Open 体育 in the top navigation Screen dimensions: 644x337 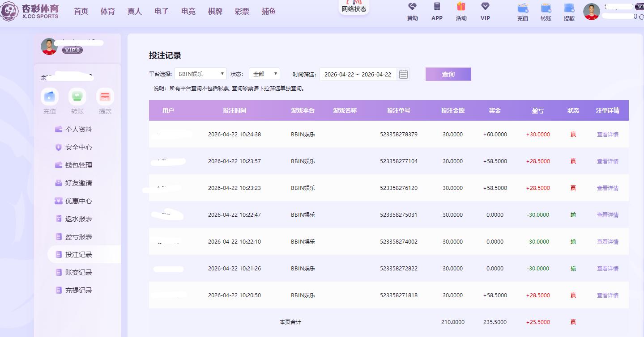click(x=108, y=12)
